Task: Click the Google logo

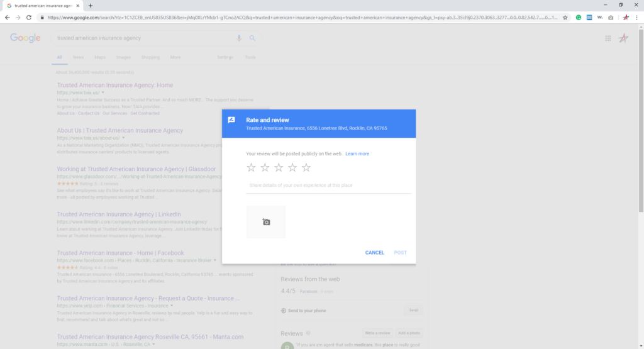Action: (x=25, y=38)
